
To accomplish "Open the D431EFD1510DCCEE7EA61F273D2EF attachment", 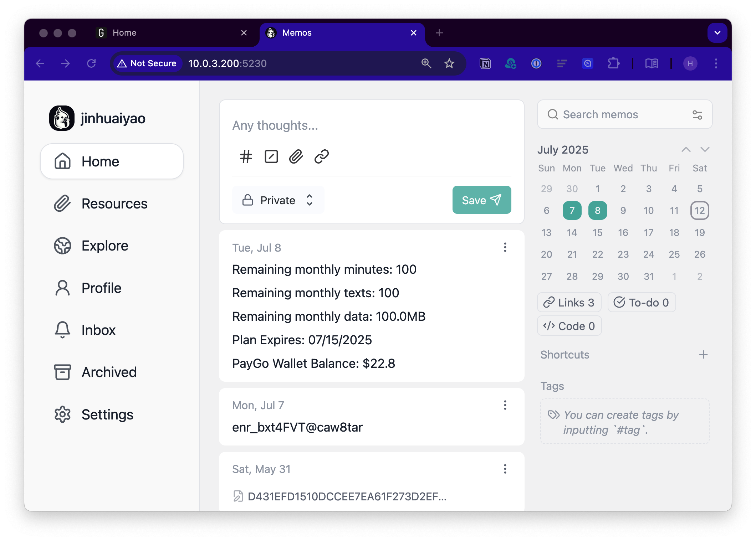I will [x=347, y=496].
